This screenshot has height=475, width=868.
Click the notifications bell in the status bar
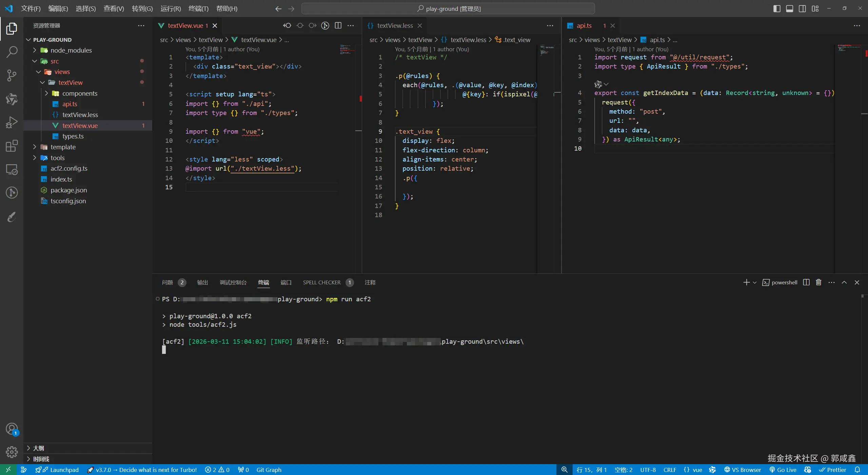pyautogui.click(x=857, y=470)
